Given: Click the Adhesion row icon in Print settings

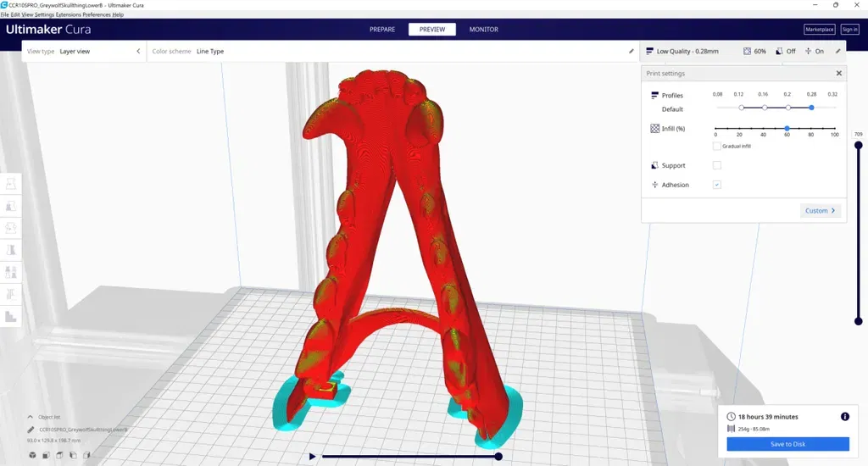Looking at the screenshot, I should [x=655, y=185].
